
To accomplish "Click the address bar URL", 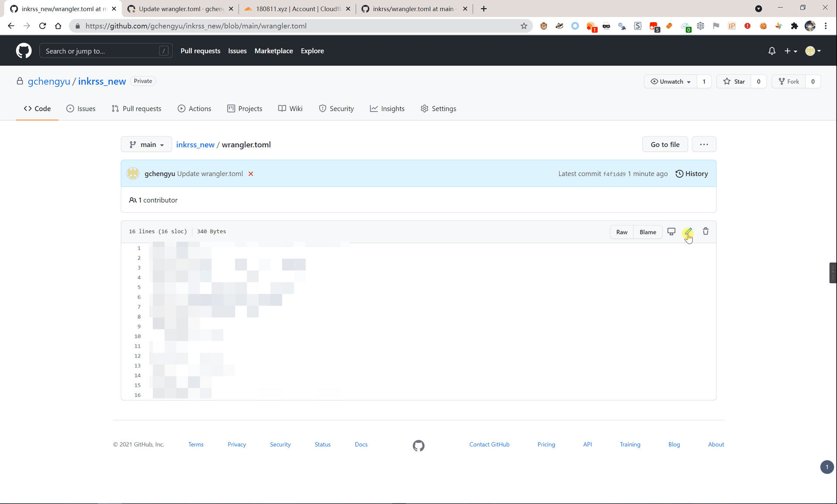I will 196,26.
